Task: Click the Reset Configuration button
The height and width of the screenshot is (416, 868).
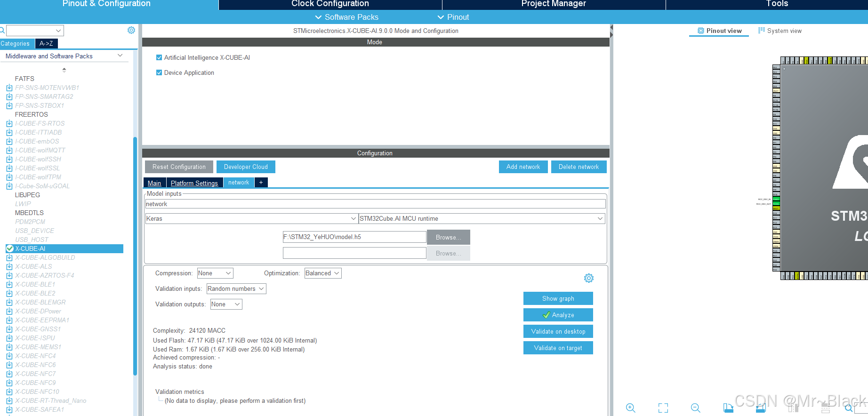Action: pyautogui.click(x=179, y=167)
